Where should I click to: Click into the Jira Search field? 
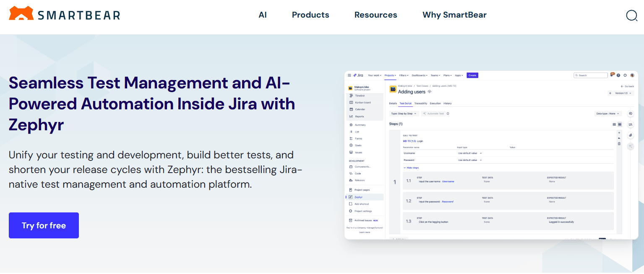pyautogui.click(x=591, y=75)
